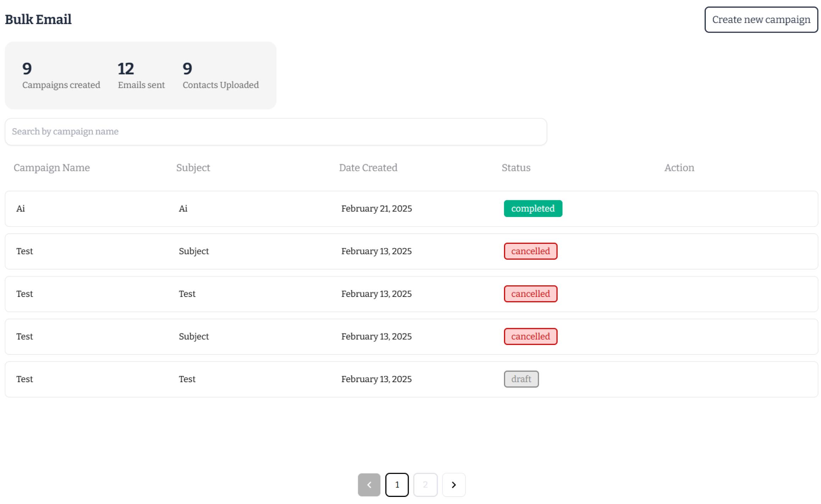The image size is (821, 504).
Task: Click the 'completed' status badge for Ai campaign
Action: pyautogui.click(x=533, y=208)
